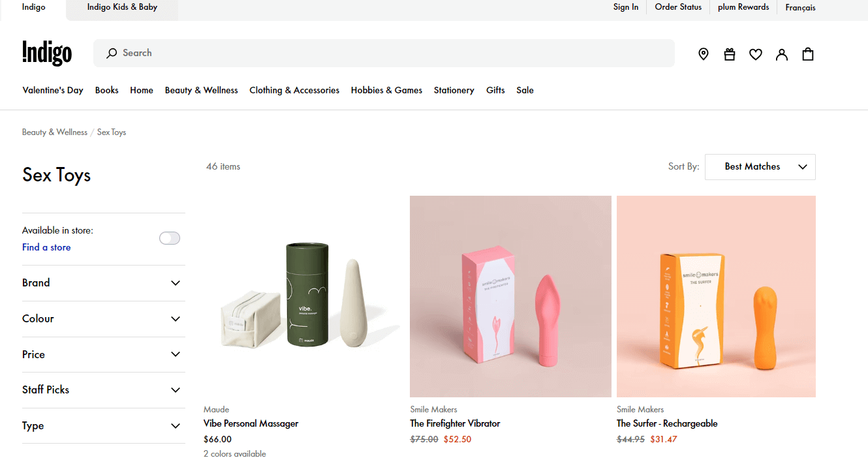
Task: Click the search magnifier icon
Action: (112, 53)
